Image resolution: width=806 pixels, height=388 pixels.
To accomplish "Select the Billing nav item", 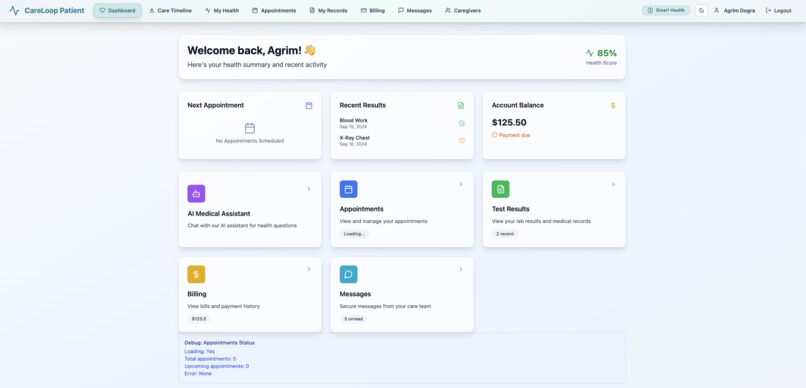I will click(x=373, y=10).
